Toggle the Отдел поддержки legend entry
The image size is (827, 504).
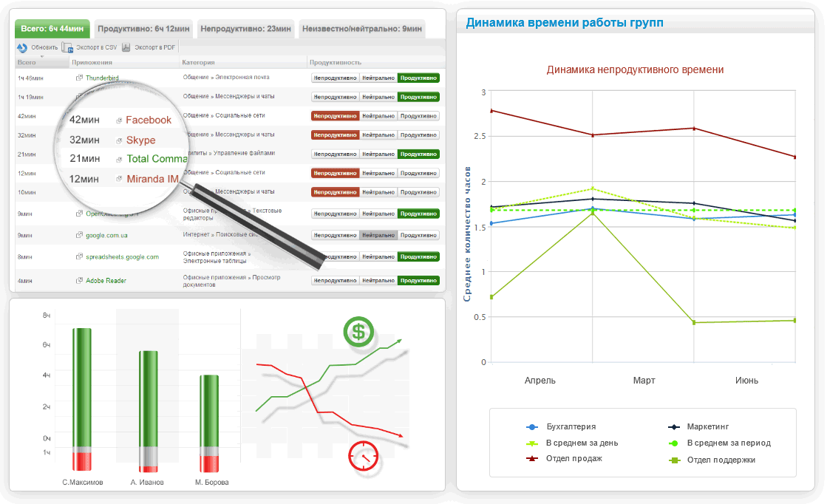point(712,460)
